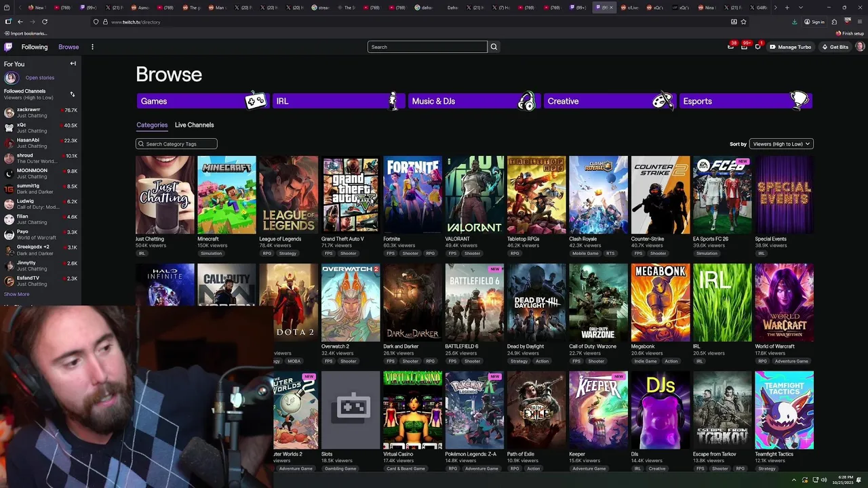Image resolution: width=868 pixels, height=488 pixels.
Task: Click the Simulation tag under Minecraft
Action: tap(211, 253)
